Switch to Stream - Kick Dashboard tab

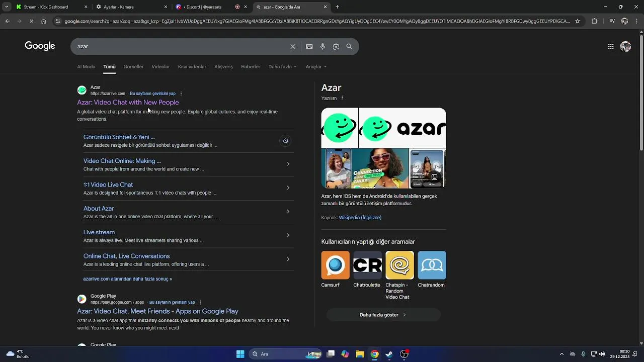pos(51,7)
